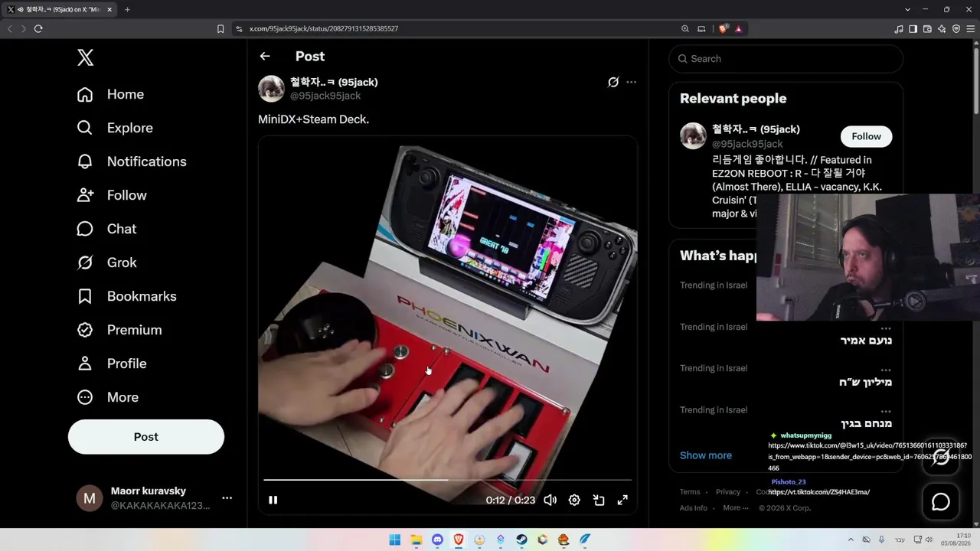
Task: Open the tab search dropdown arrow
Action: tap(908, 9)
